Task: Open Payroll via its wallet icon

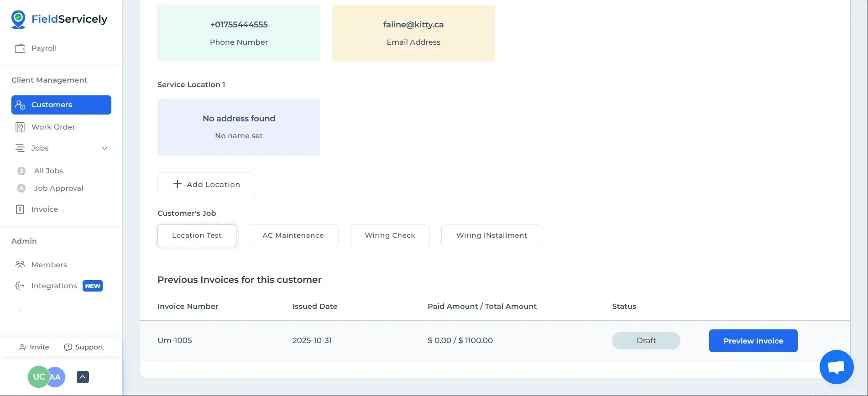Action: (20, 48)
